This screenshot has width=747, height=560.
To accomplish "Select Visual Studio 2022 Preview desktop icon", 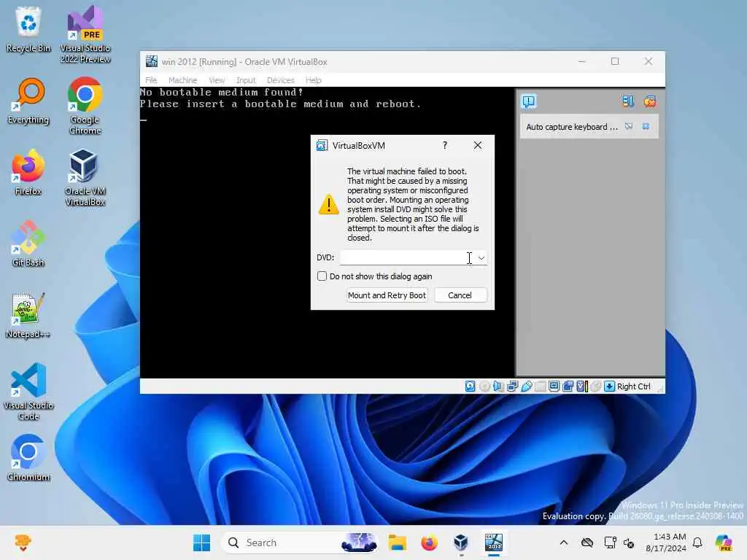I will (85, 34).
